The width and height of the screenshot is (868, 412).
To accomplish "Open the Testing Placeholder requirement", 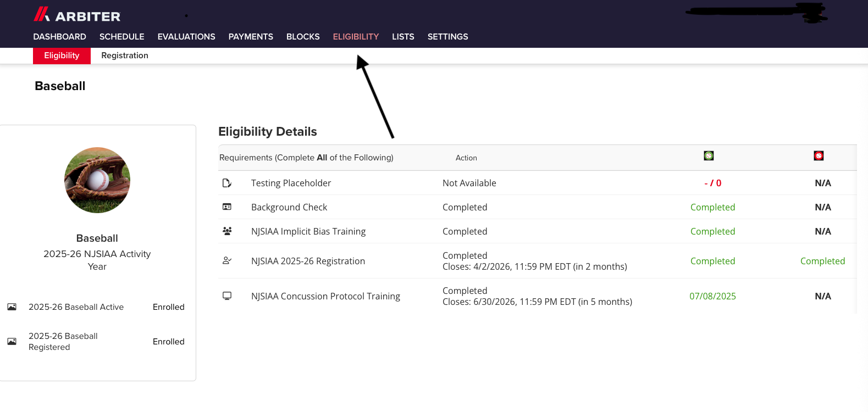I will pyautogui.click(x=291, y=183).
